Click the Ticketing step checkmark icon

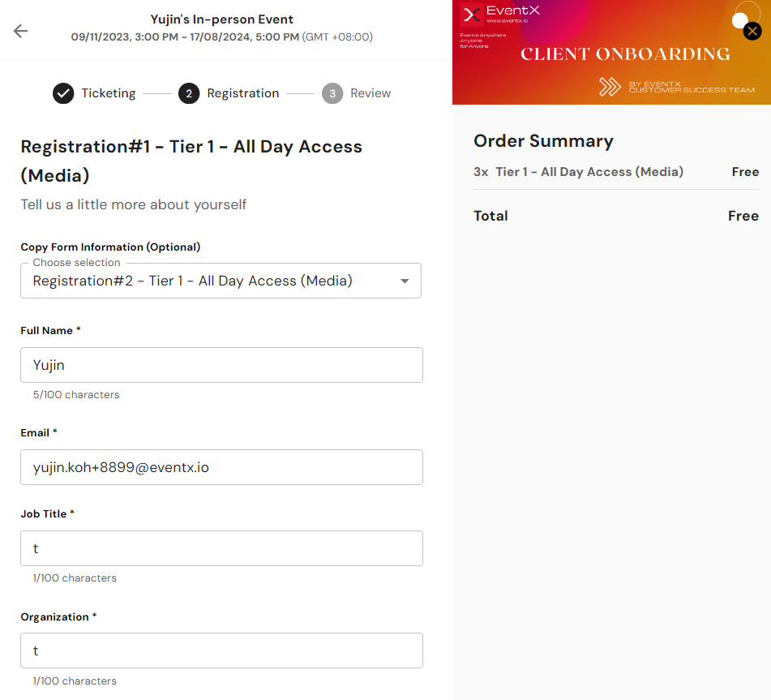click(63, 93)
